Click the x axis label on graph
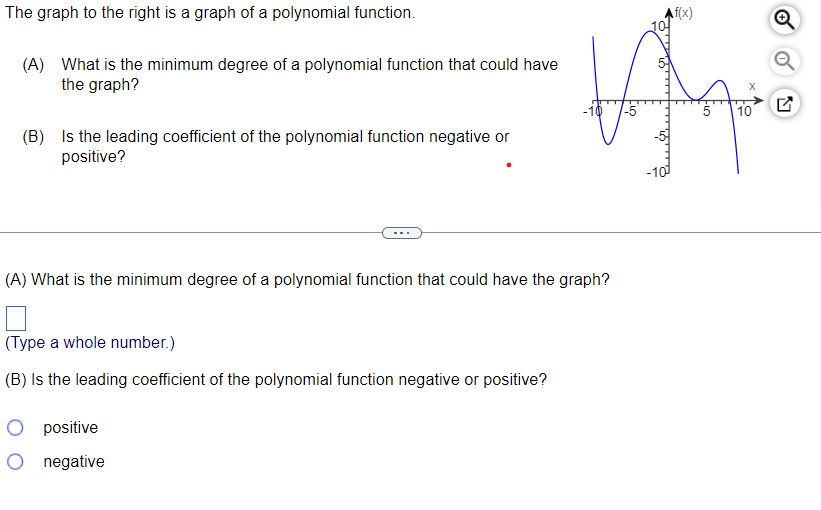This screenshot has height=510, width=821. [x=752, y=86]
